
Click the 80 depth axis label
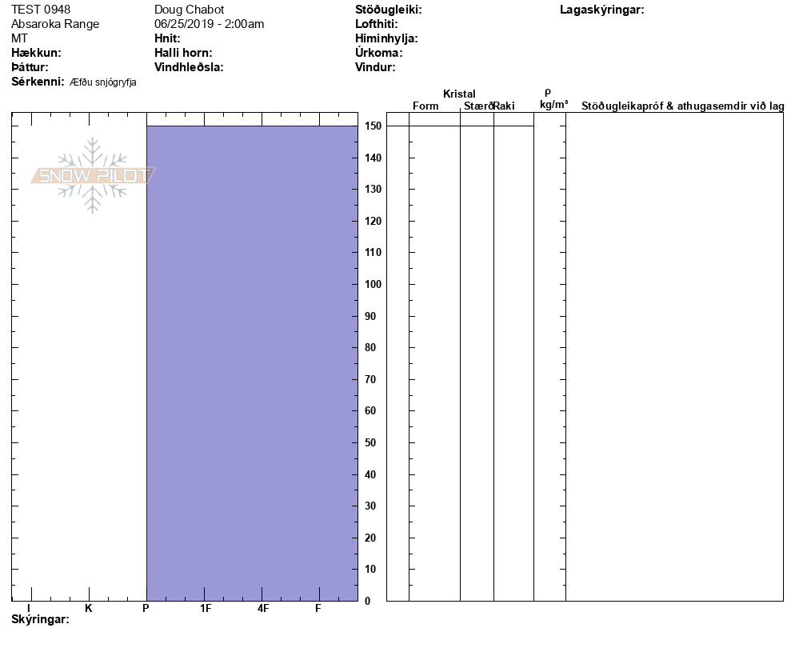pos(370,348)
